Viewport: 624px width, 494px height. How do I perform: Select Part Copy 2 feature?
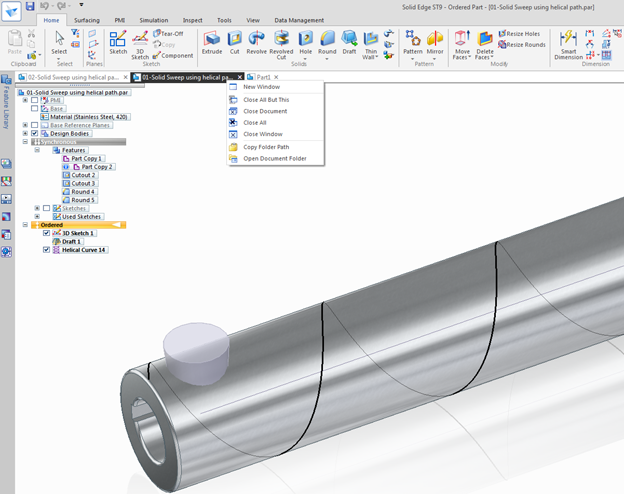[x=94, y=167]
